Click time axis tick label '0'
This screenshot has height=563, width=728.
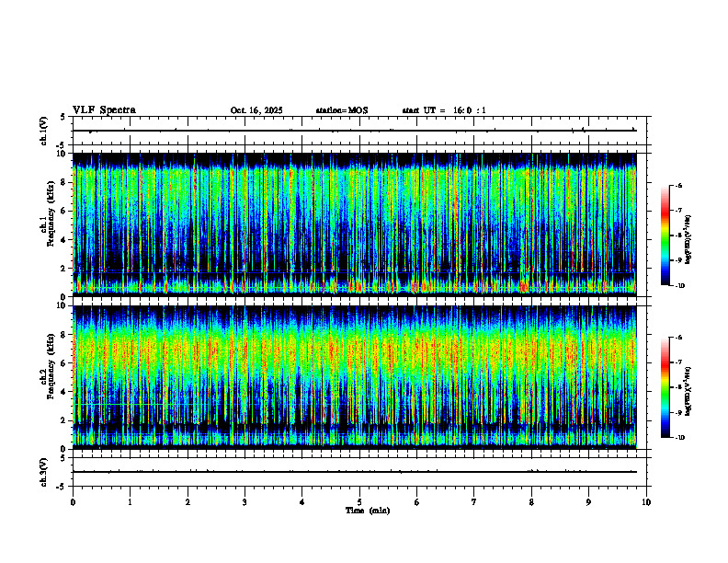click(73, 502)
